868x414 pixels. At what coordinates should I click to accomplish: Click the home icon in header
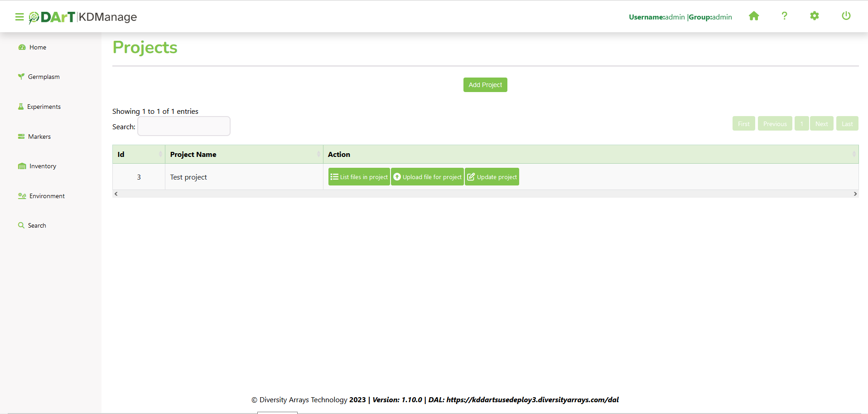[x=754, y=16]
